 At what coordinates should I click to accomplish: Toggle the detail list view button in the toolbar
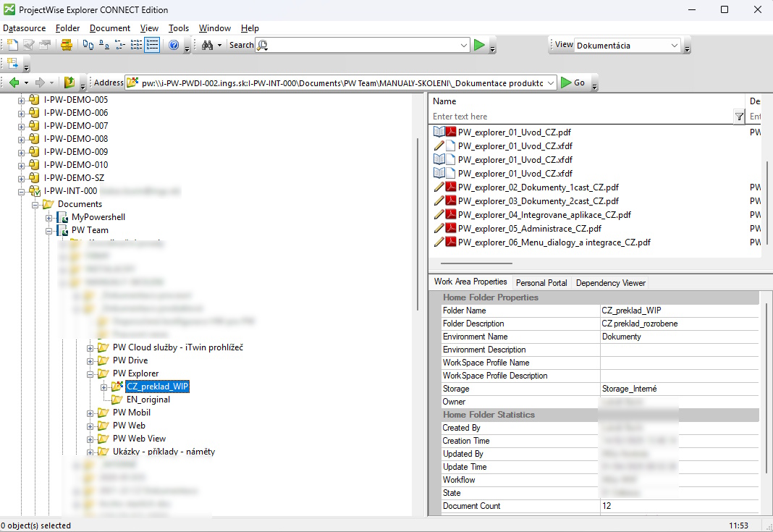click(152, 44)
